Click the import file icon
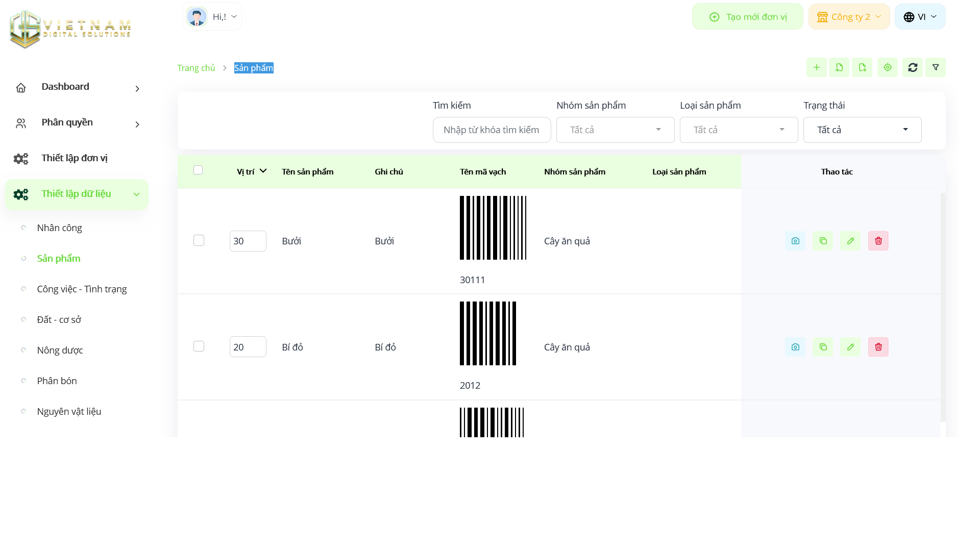Viewport: 980px width, 551px height. [839, 67]
